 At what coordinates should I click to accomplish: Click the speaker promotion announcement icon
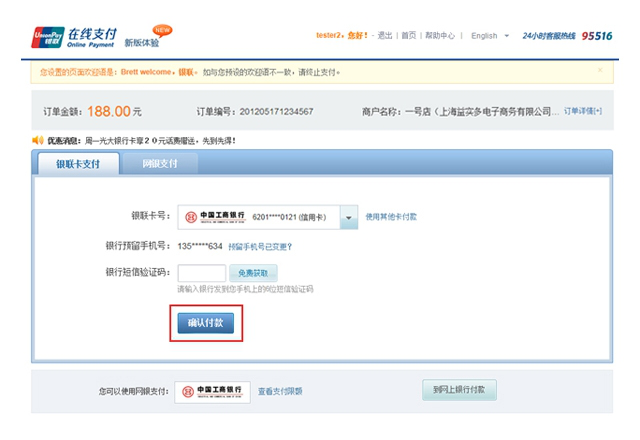[38, 140]
